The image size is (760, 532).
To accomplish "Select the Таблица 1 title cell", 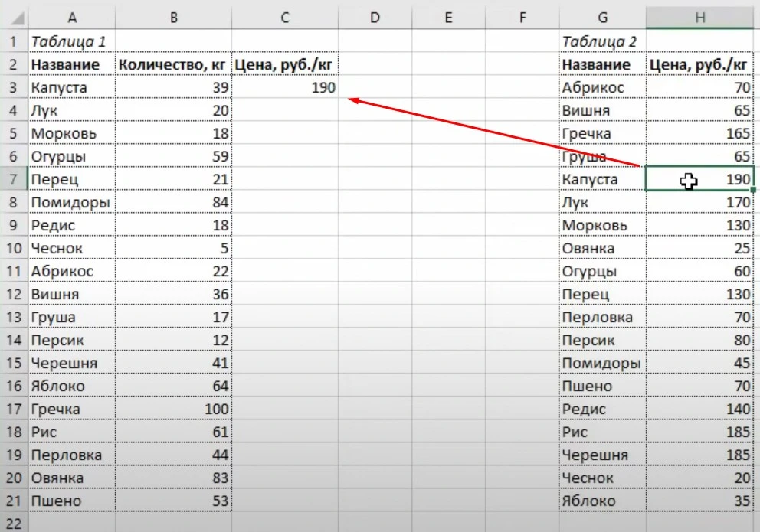I will click(x=71, y=41).
